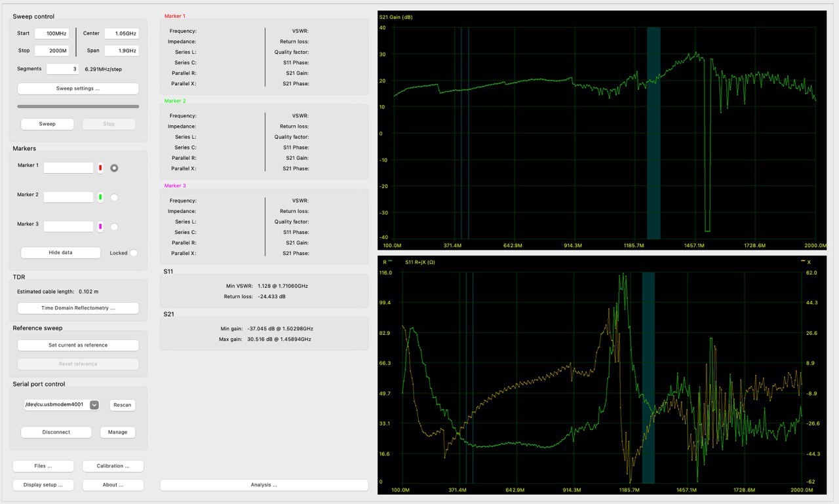Click the Segments count input field

[x=62, y=69]
